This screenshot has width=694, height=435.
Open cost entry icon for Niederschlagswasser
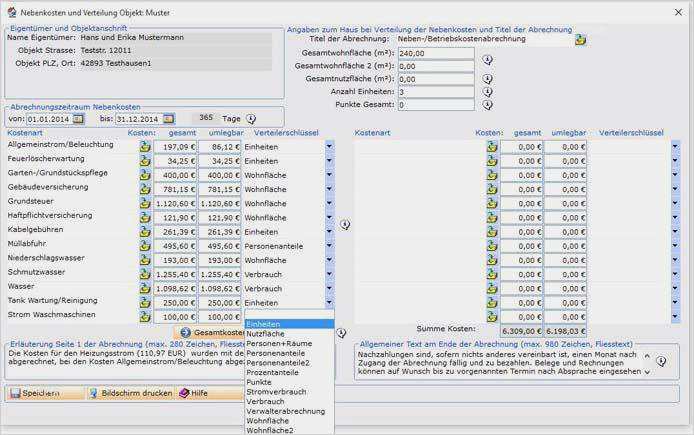(x=145, y=260)
